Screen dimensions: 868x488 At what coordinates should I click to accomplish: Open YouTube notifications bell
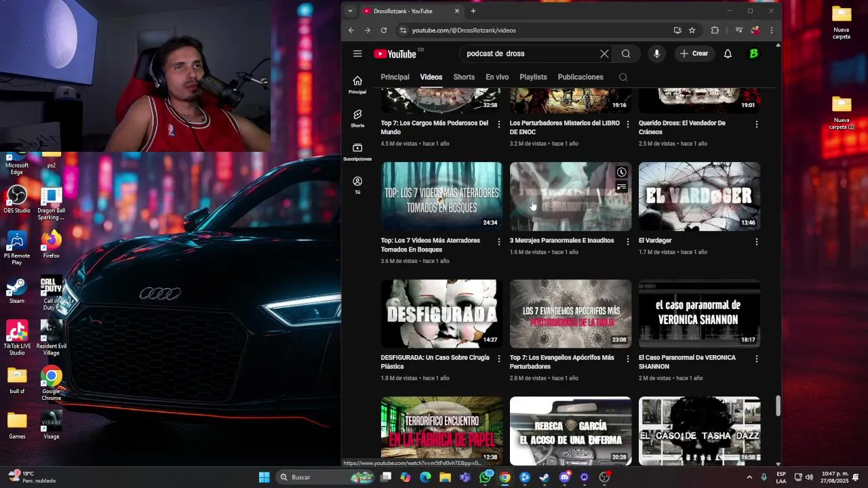click(728, 54)
